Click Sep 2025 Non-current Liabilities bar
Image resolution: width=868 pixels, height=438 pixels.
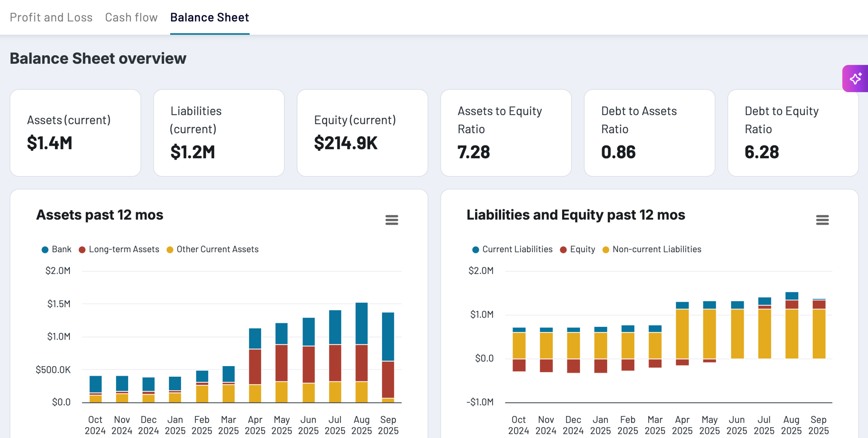click(819, 334)
